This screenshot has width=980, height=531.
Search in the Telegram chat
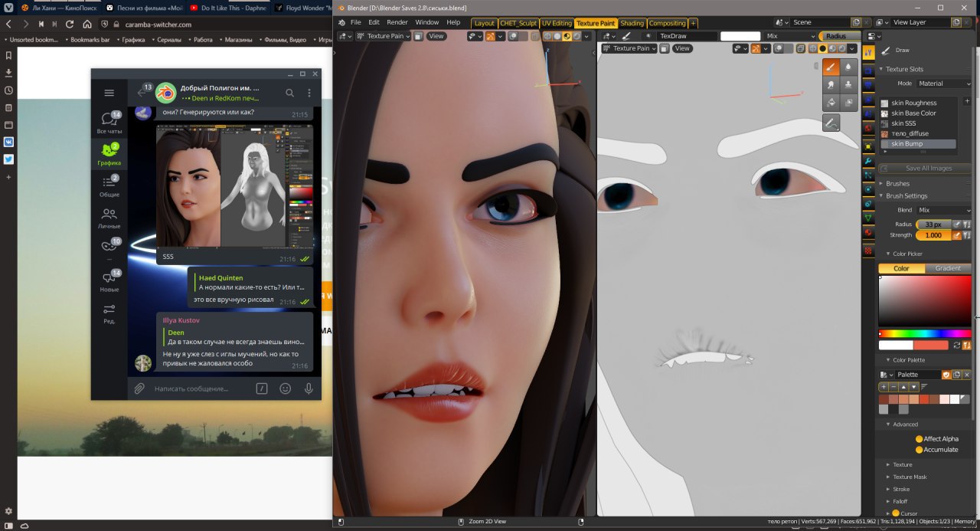point(289,93)
